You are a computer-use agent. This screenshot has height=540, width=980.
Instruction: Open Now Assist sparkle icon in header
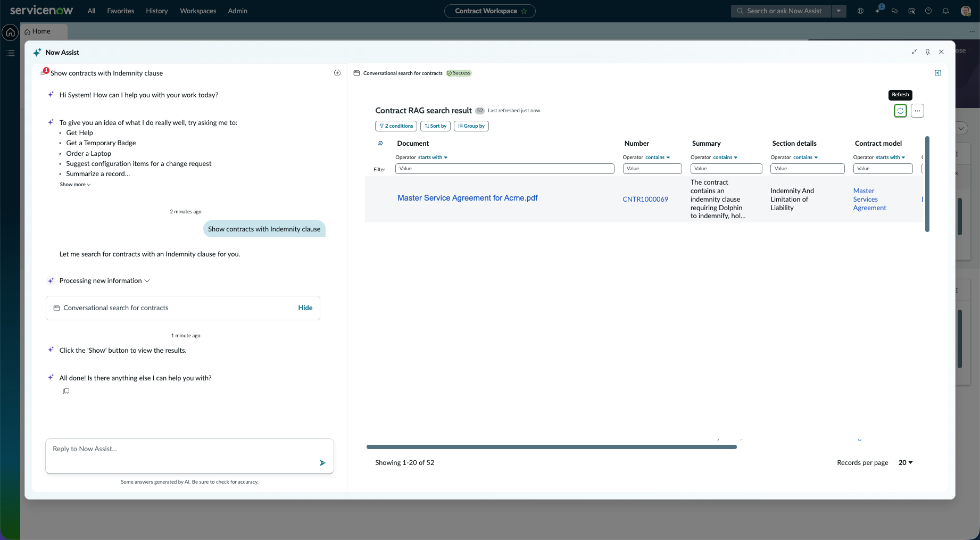878,11
